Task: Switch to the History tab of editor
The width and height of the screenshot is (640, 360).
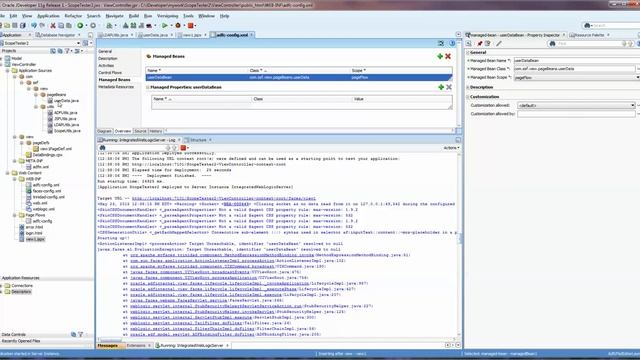Action: point(156,131)
